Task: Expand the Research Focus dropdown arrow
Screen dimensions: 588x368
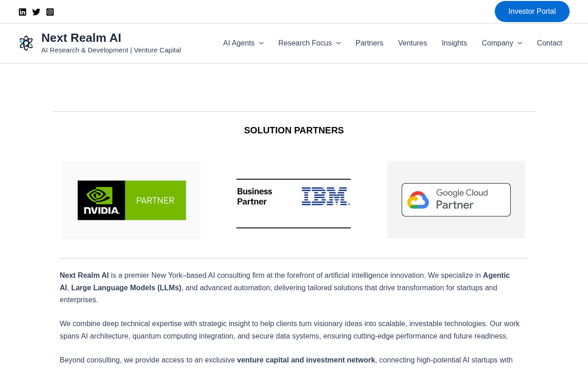Action: tap(339, 43)
